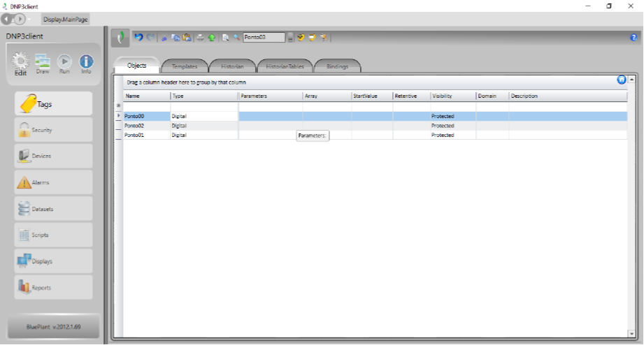Click the Run play icon
Viewport: 644px width, 345px height.
click(64, 62)
